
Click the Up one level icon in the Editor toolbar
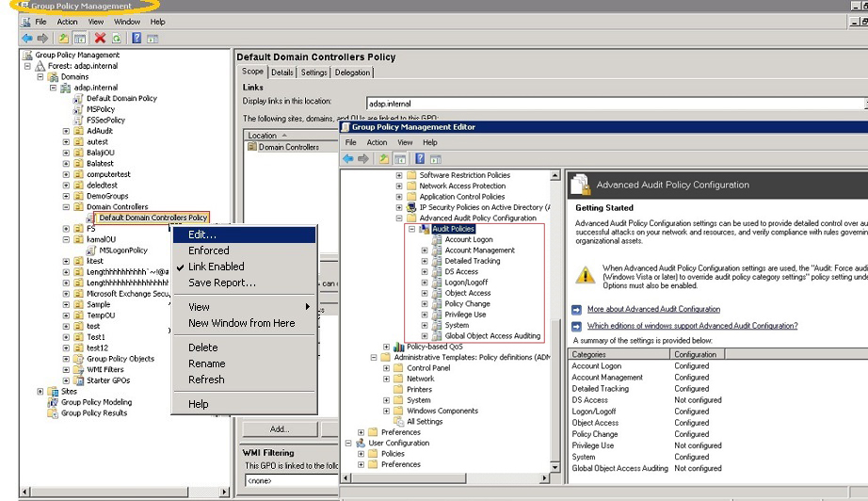[x=384, y=159]
